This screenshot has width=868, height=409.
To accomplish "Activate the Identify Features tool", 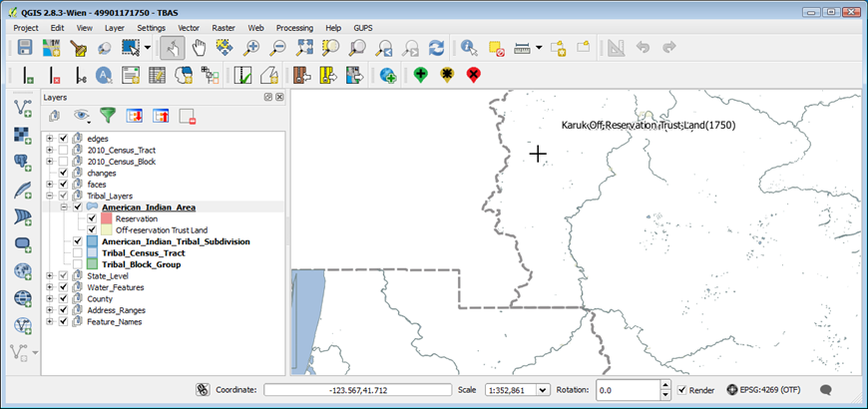I will pyautogui.click(x=469, y=48).
